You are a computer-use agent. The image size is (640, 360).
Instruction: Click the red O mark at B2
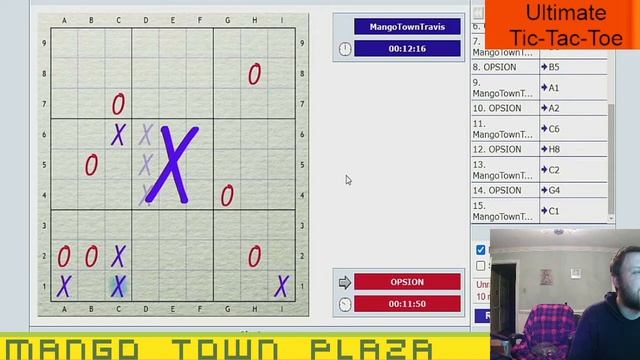pyautogui.click(x=91, y=256)
